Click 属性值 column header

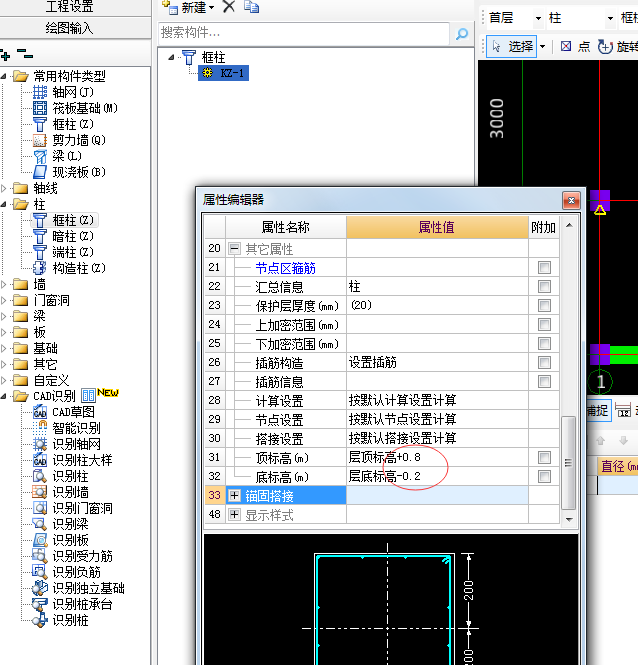[437, 227]
